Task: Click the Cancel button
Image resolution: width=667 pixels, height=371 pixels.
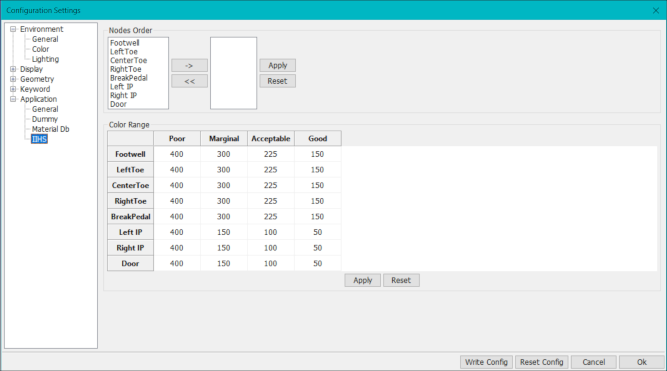Action: [593, 362]
